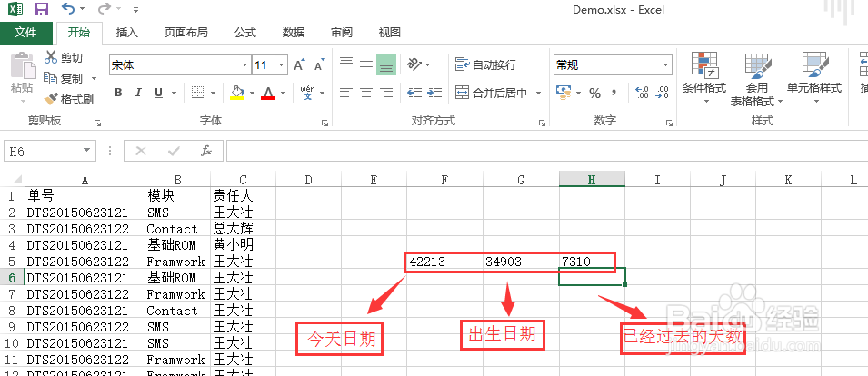
Task: Click the percent style icon
Action: [x=595, y=93]
